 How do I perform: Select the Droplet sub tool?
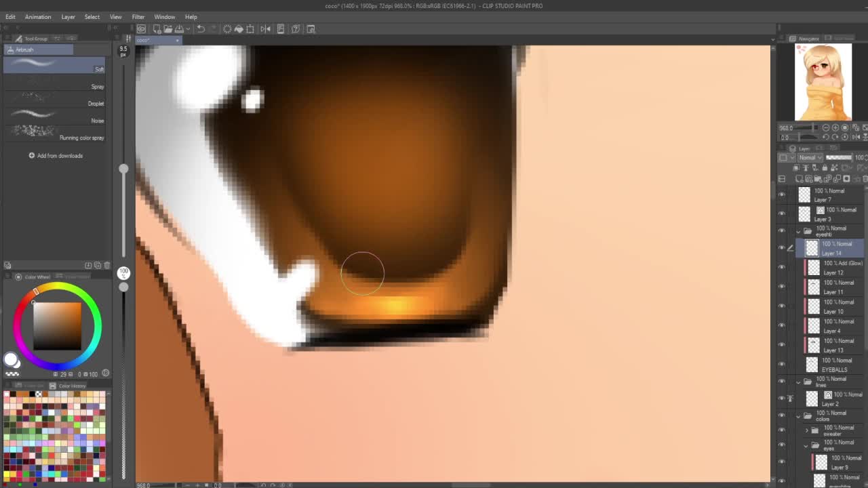[54, 100]
